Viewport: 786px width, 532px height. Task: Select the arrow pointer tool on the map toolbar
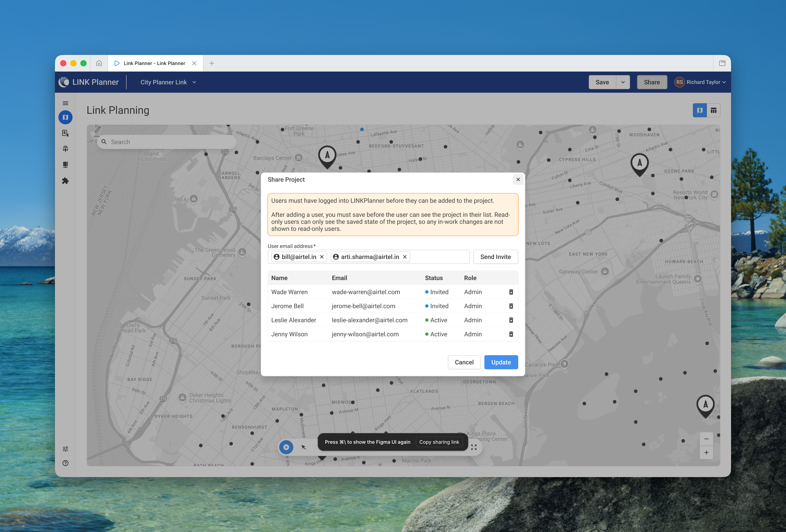click(304, 447)
